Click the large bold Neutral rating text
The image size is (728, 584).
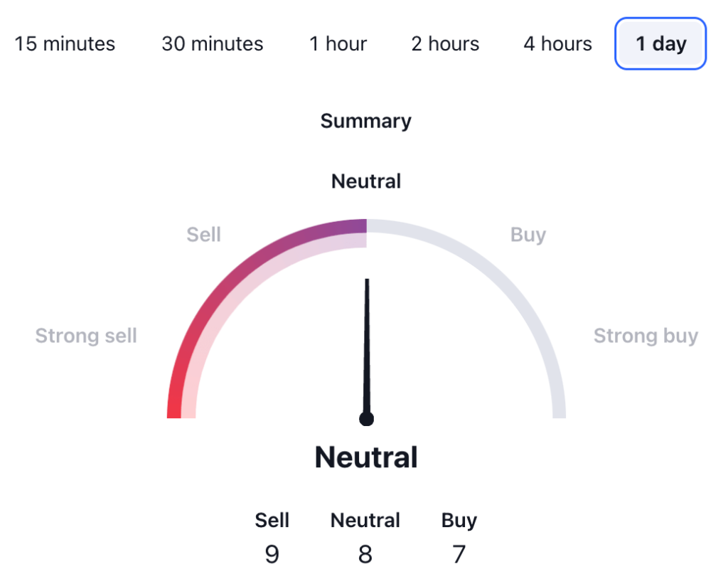point(366,457)
